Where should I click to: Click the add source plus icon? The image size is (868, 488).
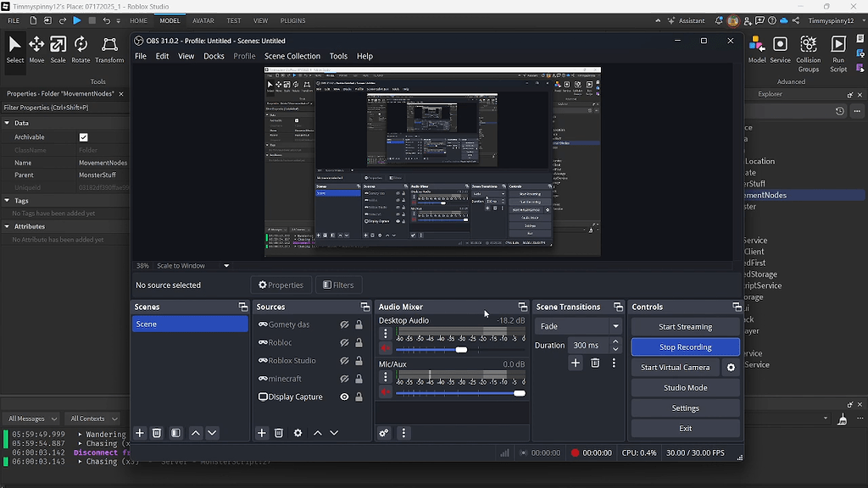[x=262, y=433]
